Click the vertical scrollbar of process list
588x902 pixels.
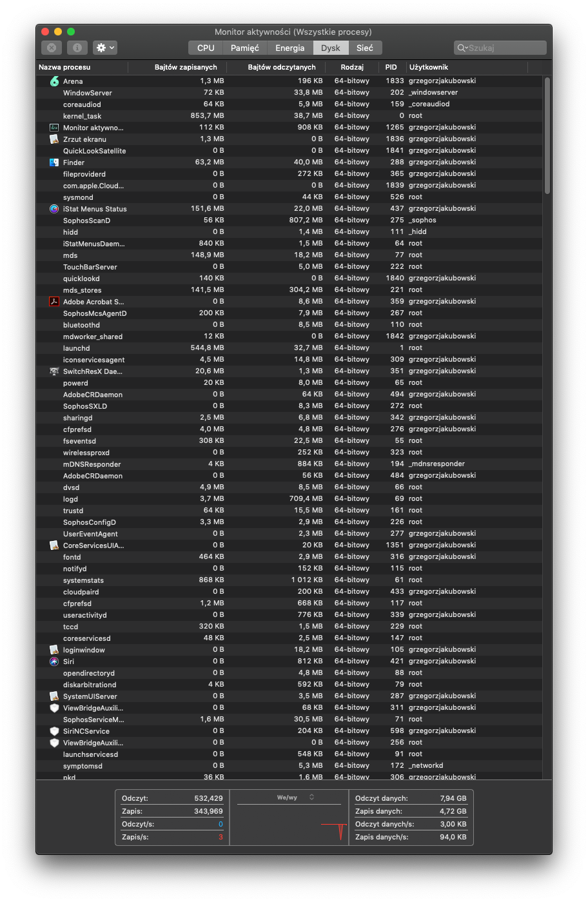tap(547, 135)
